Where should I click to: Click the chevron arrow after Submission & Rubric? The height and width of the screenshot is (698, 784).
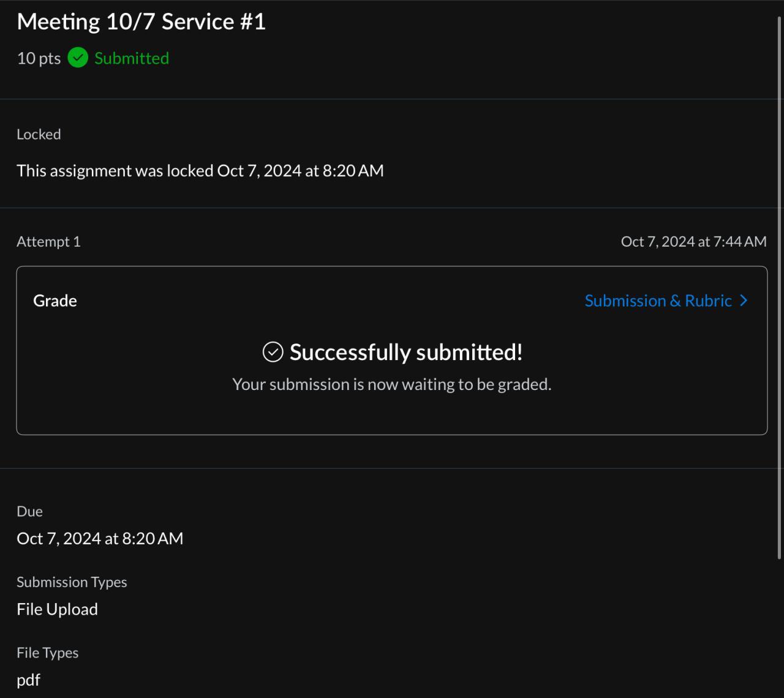click(x=744, y=301)
